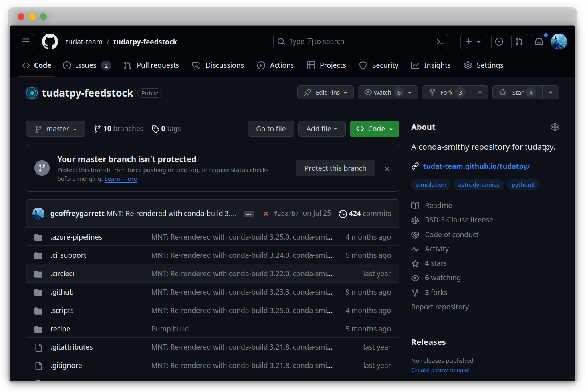Open the Readme link in About
The width and height of the screenshot is (585, 392).
[x=432, y=206]
